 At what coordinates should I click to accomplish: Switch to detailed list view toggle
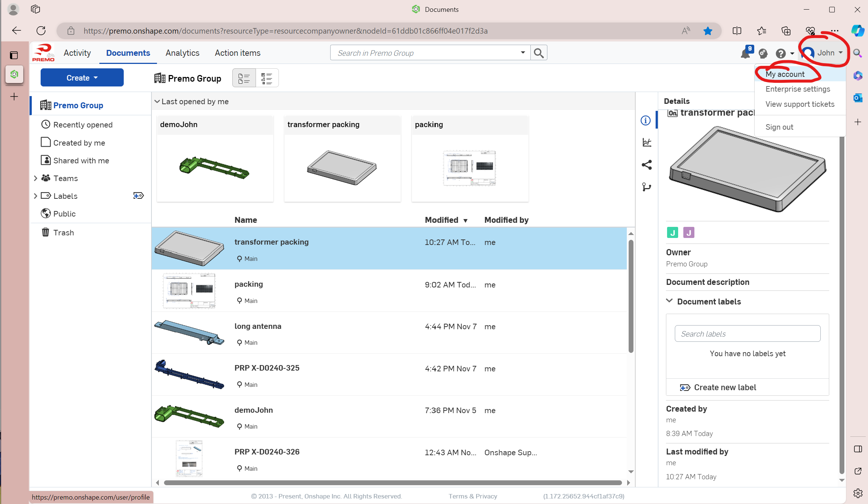pyautogui.click(x=244, y=78)
